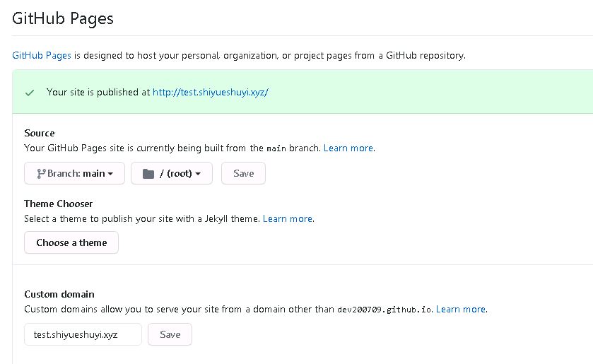Click the green checkmark published icon
Image resolution: width=593 pixels, height=364 pixels.
(x=30, y=93)
